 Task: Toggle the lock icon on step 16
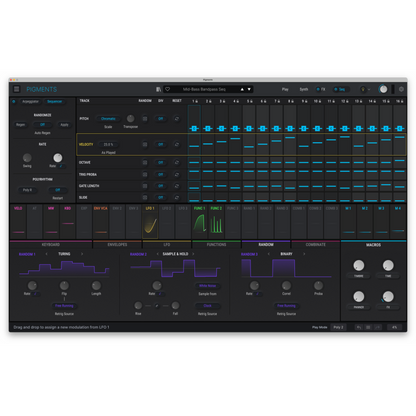[402, 101]
